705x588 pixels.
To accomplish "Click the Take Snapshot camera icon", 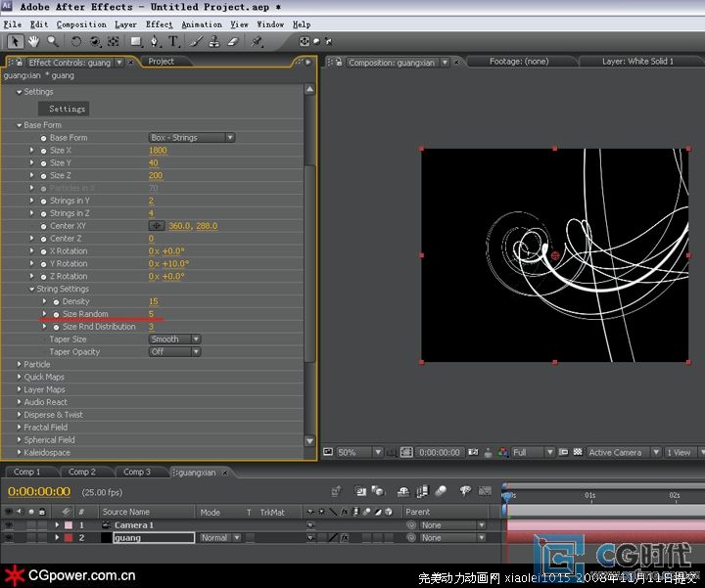I will (x=473, y=452).
